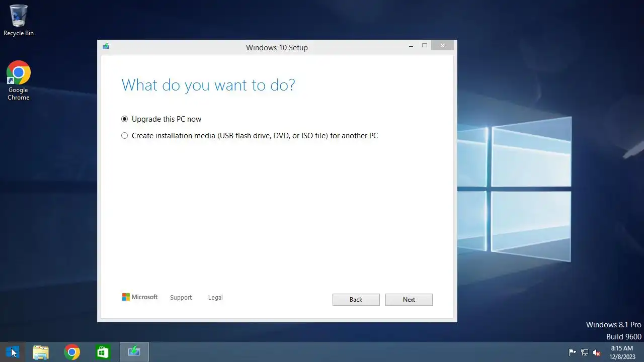This screenshot has width=644, height=362.
Task: Open File Explorer from the taskbar
Action: coord(41,352)
